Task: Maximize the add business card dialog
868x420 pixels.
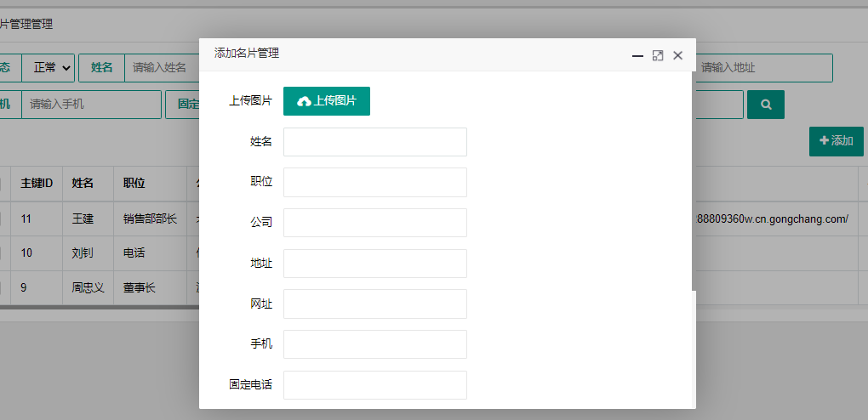Action: pyautogui.click(x=658, y=55)
